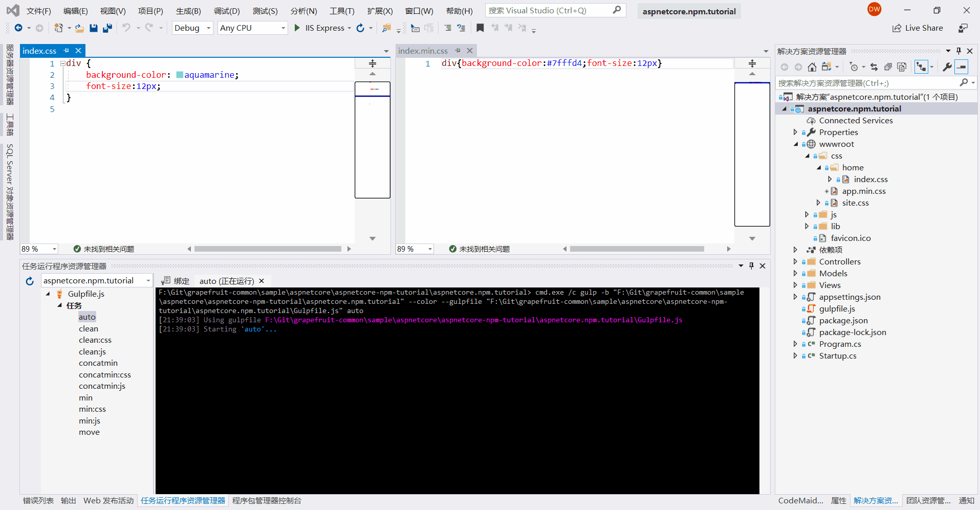
Task: Click the IIS Express run button label
Action: 325,28
